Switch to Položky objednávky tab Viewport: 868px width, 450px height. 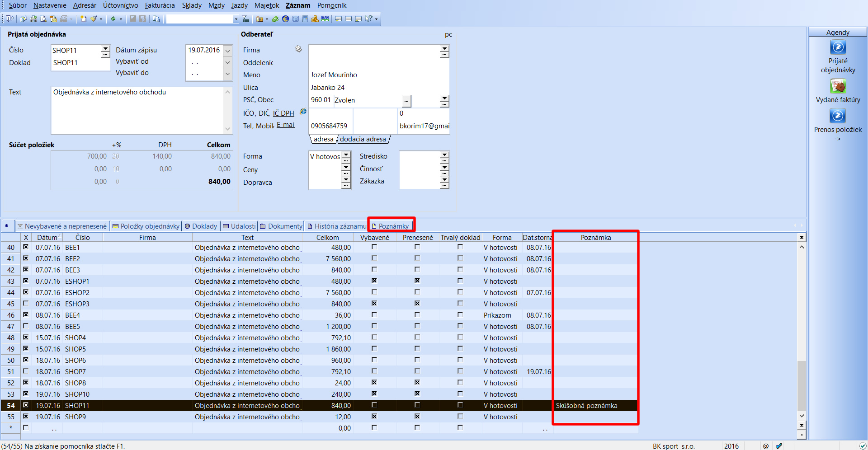(146, 226)
